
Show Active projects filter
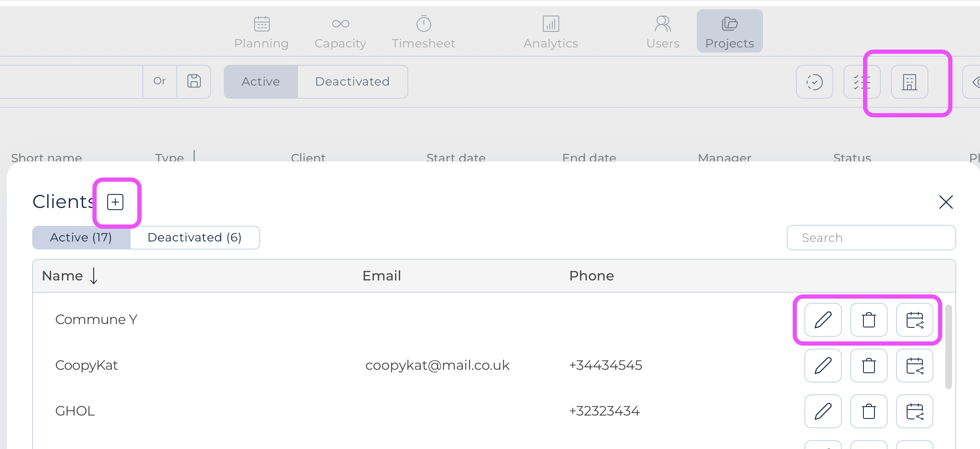coord(261,81)
